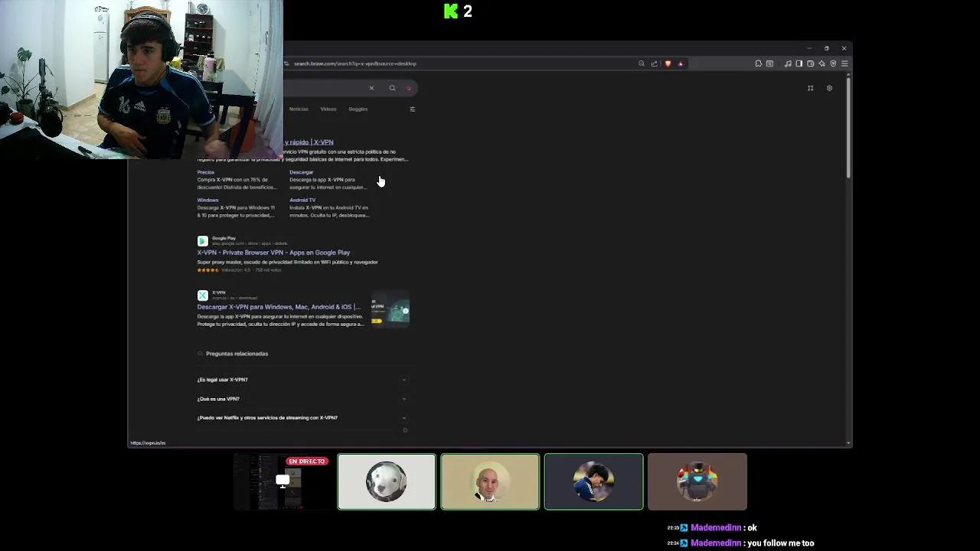Open the Brave playlist music icon
This screenshot has height=551, width=980.
coord(788,64)
